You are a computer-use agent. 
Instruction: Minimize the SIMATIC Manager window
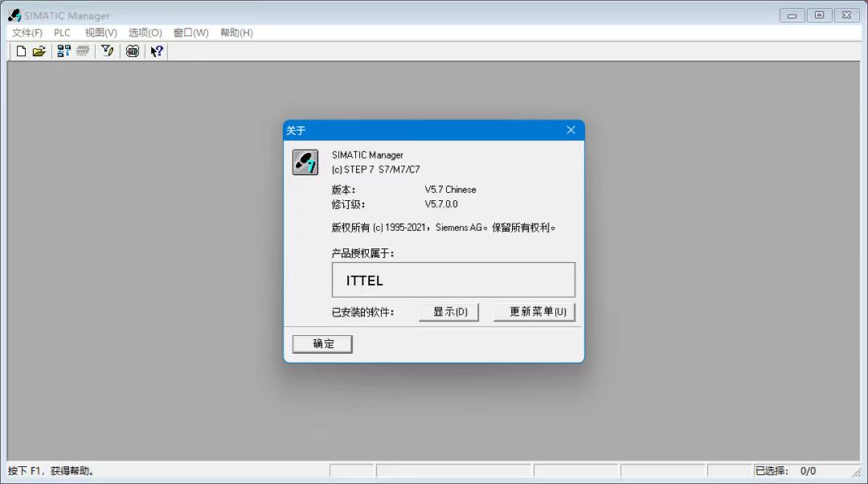(x=792, y=15)
